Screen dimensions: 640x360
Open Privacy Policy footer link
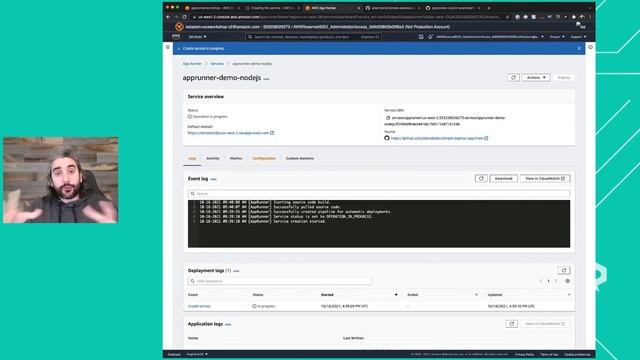[524, 354]
